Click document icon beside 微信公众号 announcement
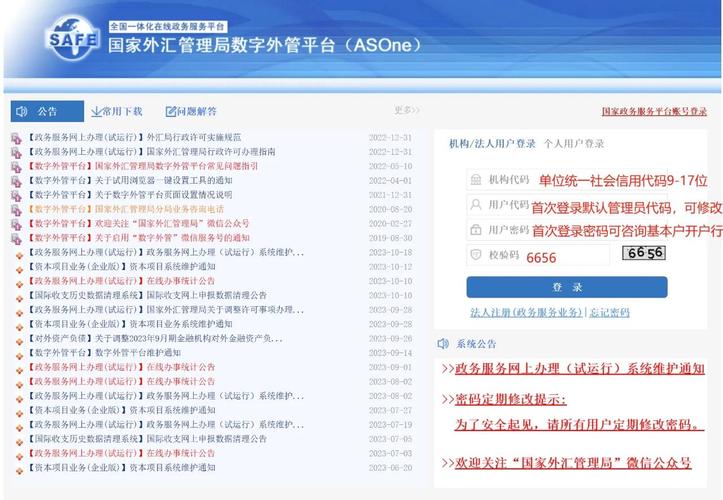723x500 pixels. (17, 224)
